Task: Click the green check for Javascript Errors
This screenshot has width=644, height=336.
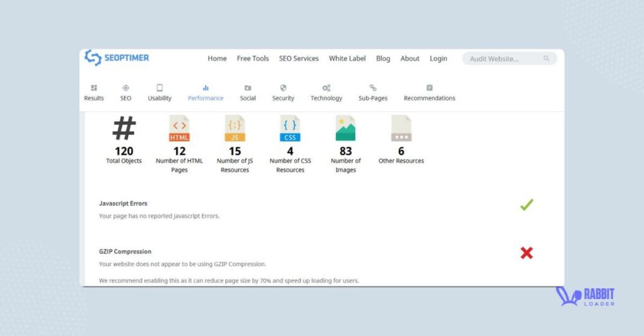Action: coord(526,204)
